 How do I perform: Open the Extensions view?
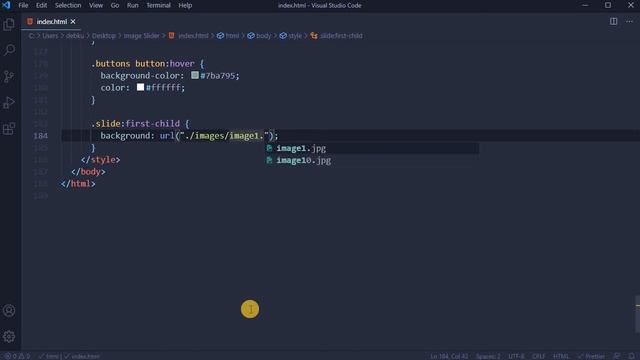point(9,129)
